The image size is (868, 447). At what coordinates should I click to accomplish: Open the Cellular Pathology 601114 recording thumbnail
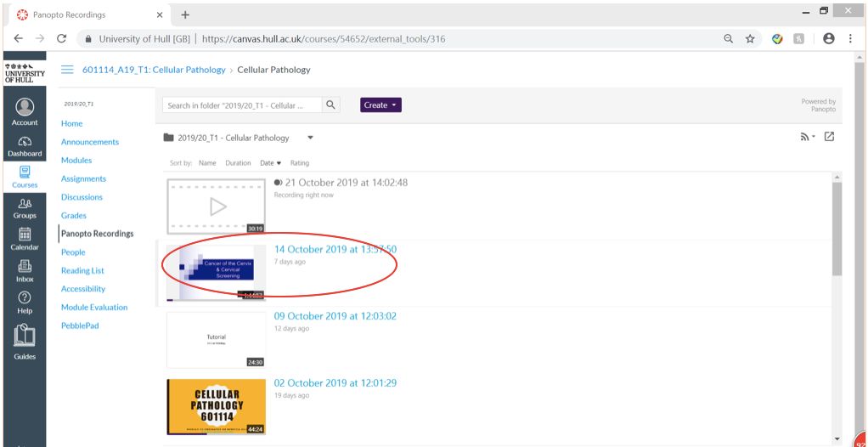[216, 407]
